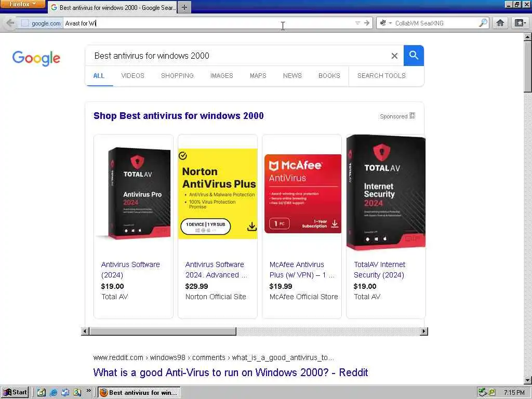
Task: Clear the Google search query with X
Action: click(394, 56)
